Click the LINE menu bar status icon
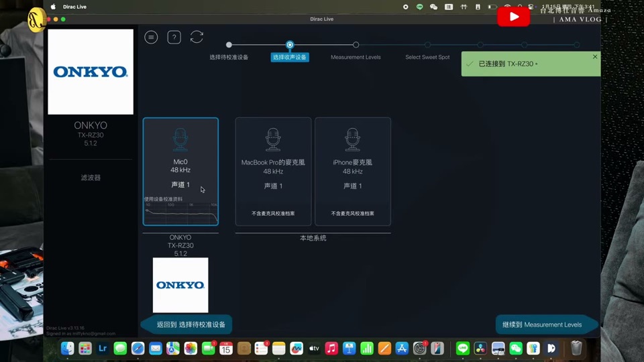The image size is (644, 362). [x=419, y=7]
